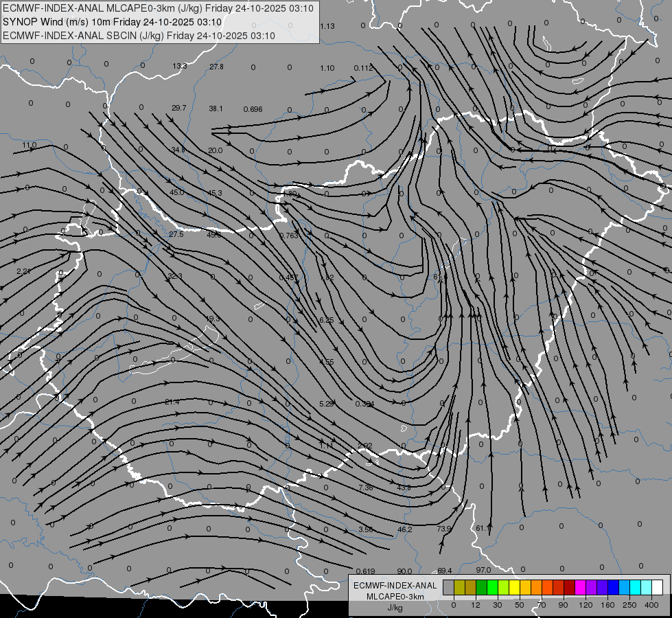Screen dimensions: 672x618
Task: Click the map value 0.112
Action: pos(363,68)
